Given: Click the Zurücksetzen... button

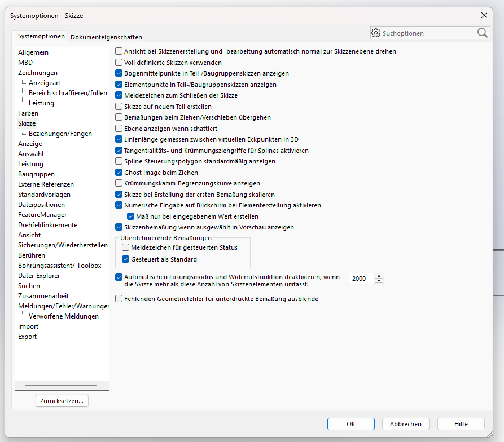Looking at the screenshot, I should 62,401.
